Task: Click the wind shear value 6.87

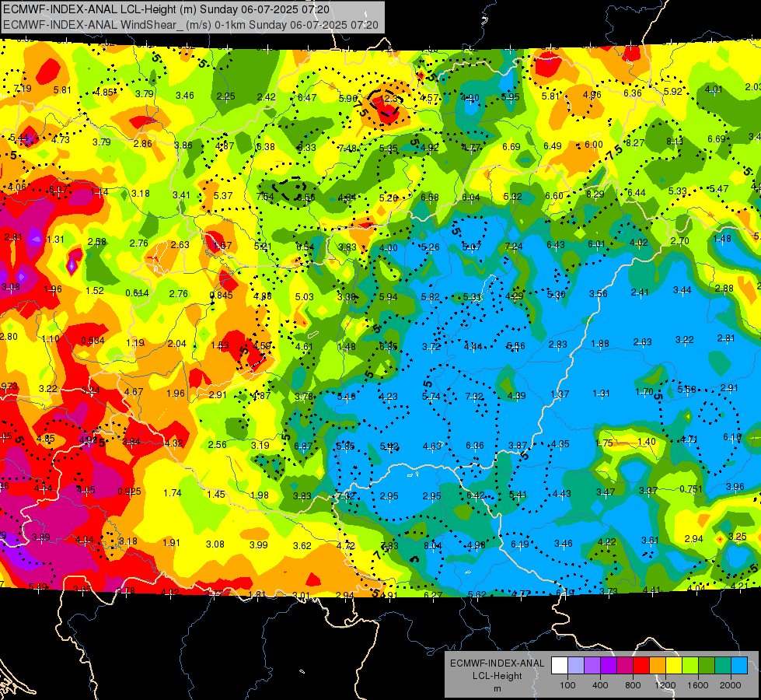Action: [x=303, y=446]
